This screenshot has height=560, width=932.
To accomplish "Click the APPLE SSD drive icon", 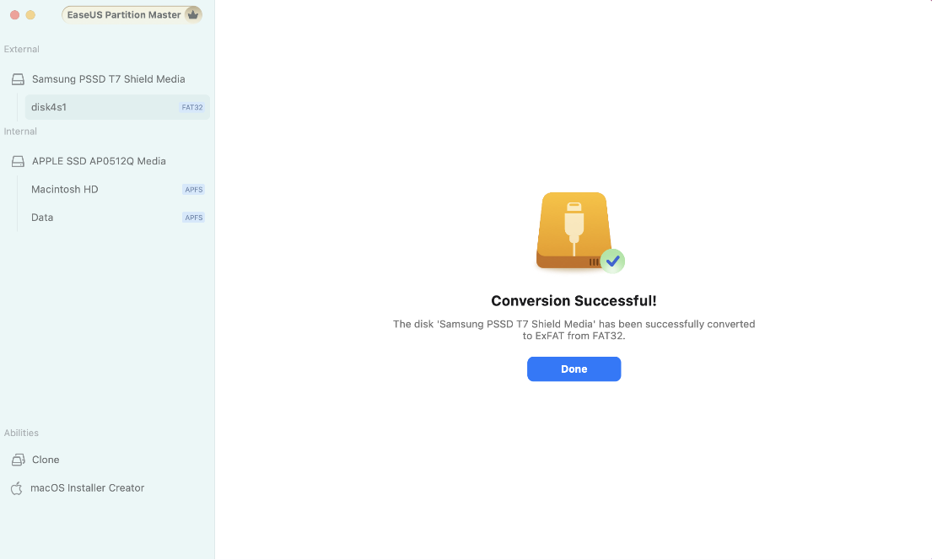I will pos(18,161).
